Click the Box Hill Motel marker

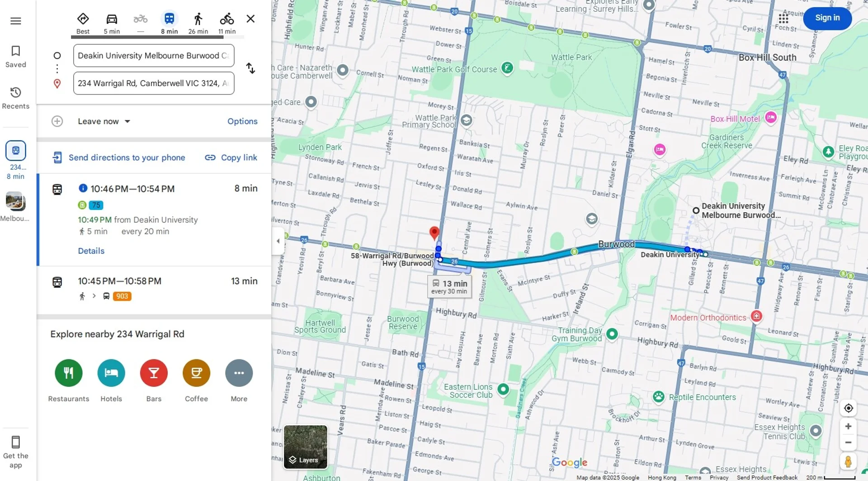point(770,118)
